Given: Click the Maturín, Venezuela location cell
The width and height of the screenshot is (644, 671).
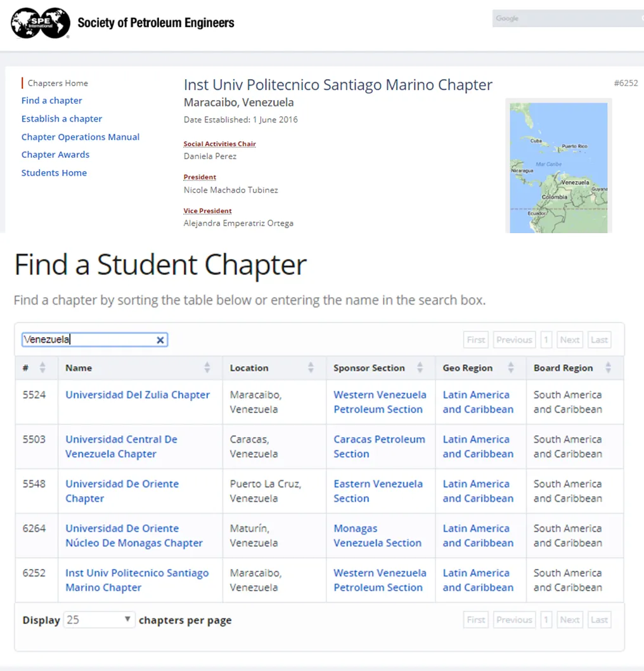Looking at the screenshot, I should coord(274,535).
